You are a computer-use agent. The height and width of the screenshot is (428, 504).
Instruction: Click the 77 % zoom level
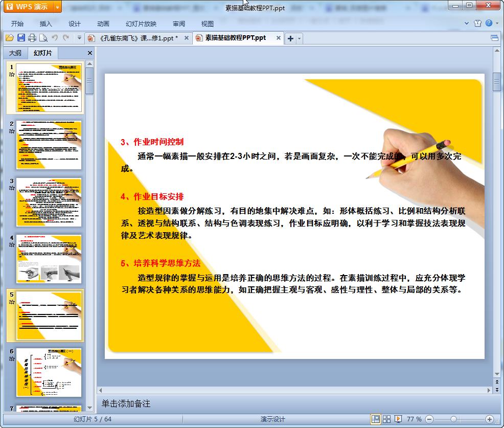[414, 419]
